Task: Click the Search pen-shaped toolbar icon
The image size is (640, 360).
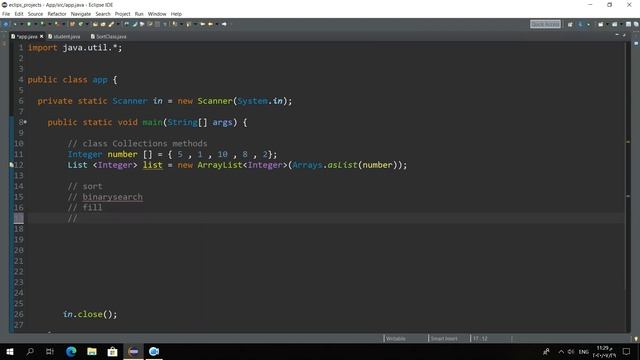Action: [111, 24]
